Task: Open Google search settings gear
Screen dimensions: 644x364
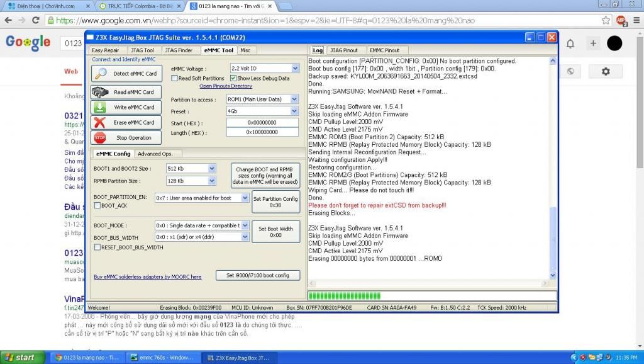Action: point(606,71)
